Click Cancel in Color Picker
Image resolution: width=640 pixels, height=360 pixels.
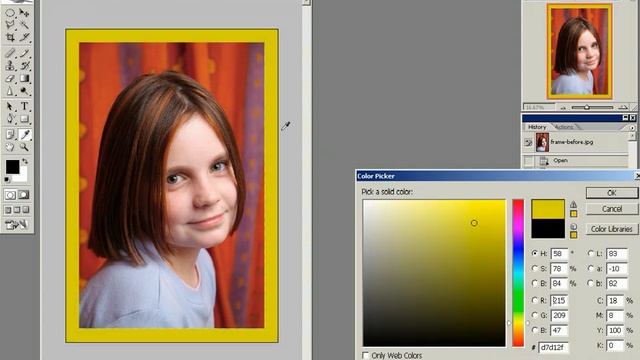coord(611,209)
